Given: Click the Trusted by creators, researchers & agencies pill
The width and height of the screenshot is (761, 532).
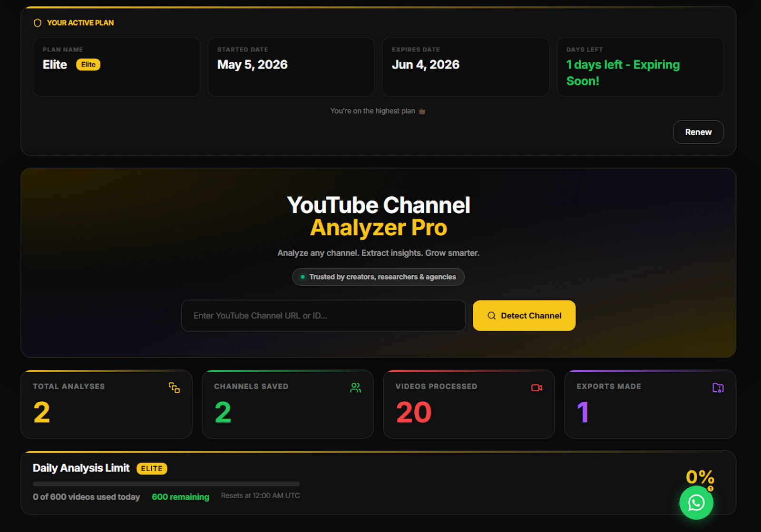Looking at the screenshot, I should (x=378, y=277).
